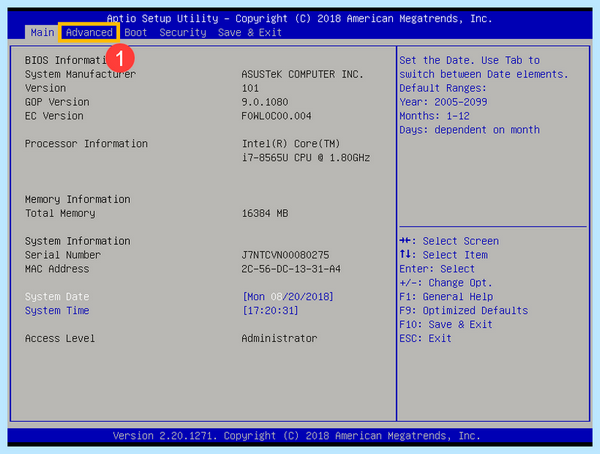Open the Save & Exit tab

tap(249, 33)
